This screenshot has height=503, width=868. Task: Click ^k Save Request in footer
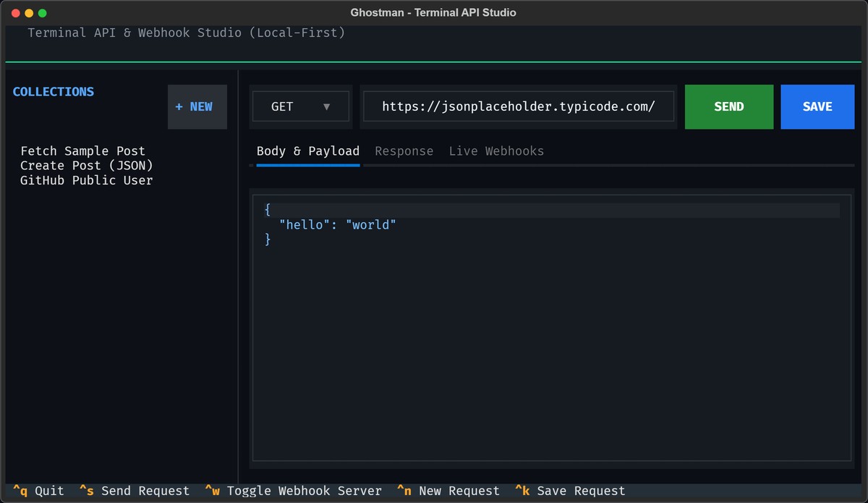tap(570, 491)
